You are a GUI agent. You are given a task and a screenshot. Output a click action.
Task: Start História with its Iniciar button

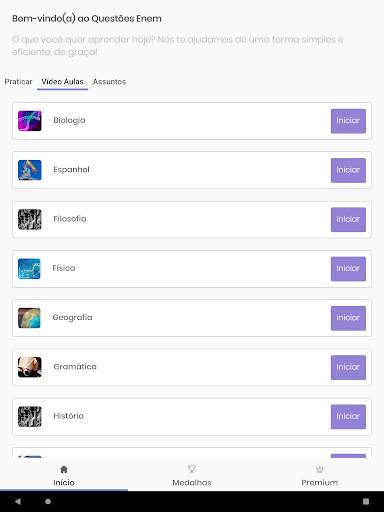click(x=348, y=416)
